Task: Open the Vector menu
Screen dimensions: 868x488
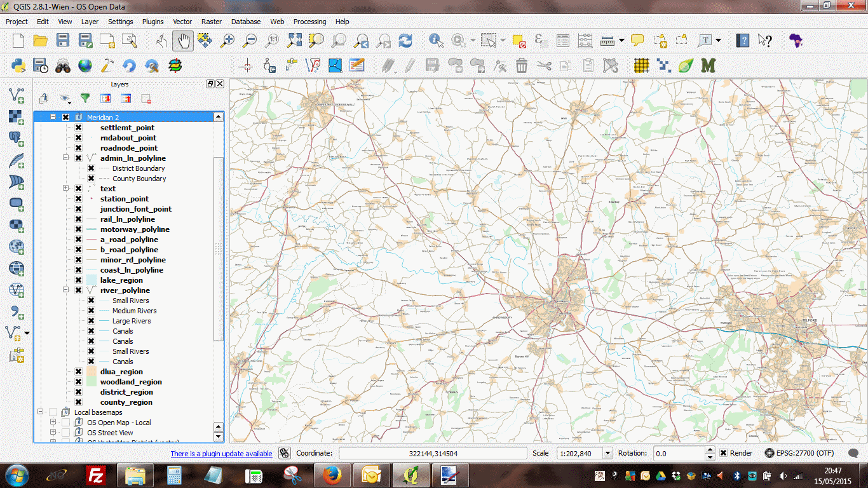Action: click(182, 22)
